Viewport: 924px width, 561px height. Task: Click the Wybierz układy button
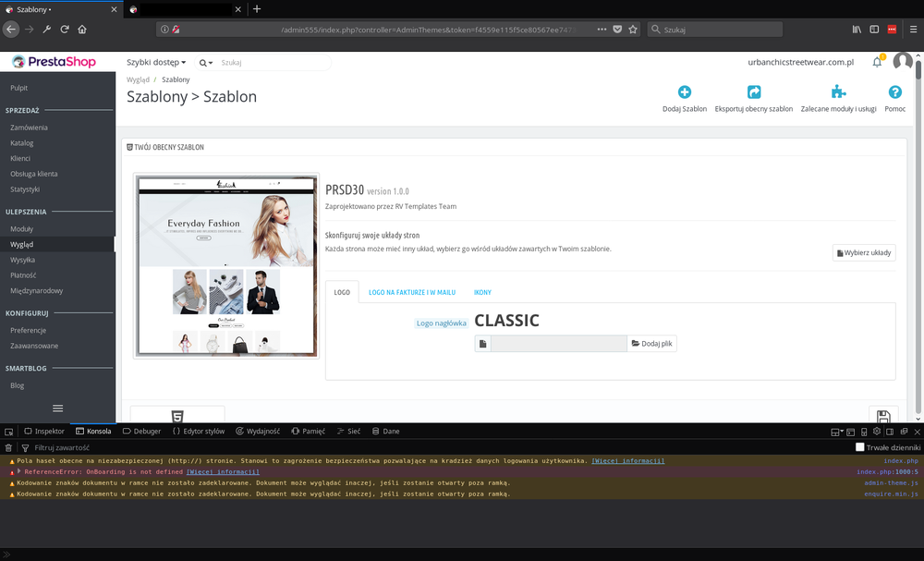tap(863, 252)
